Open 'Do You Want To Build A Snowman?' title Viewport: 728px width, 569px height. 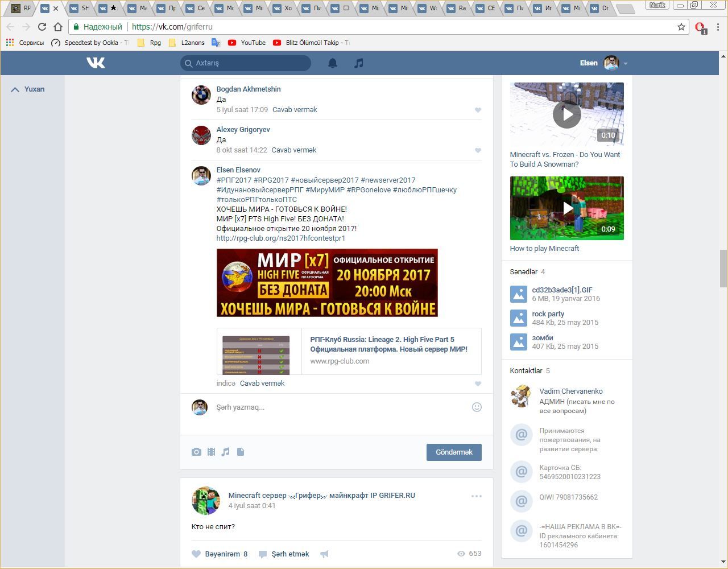[x=565, y=159]
